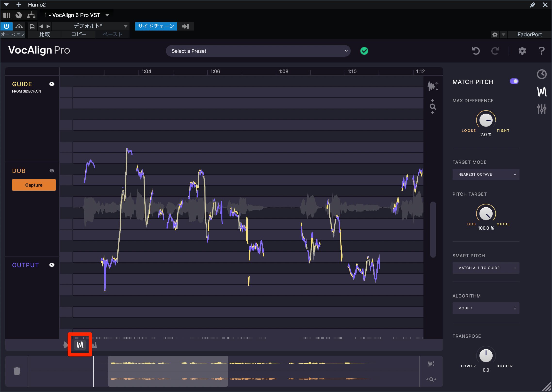Go to previous preset arrow
This screenshot has height=392, width=552.
tap(41, 26)
